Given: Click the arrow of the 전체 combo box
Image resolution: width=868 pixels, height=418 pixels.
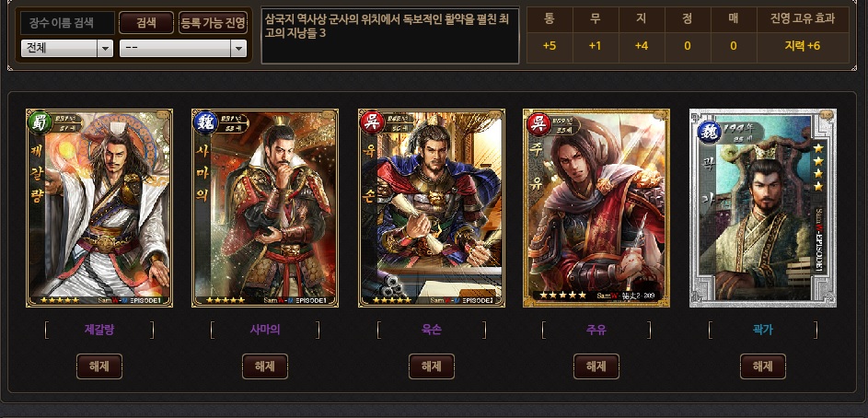Looking at the screenshot, I should (105, 48).
